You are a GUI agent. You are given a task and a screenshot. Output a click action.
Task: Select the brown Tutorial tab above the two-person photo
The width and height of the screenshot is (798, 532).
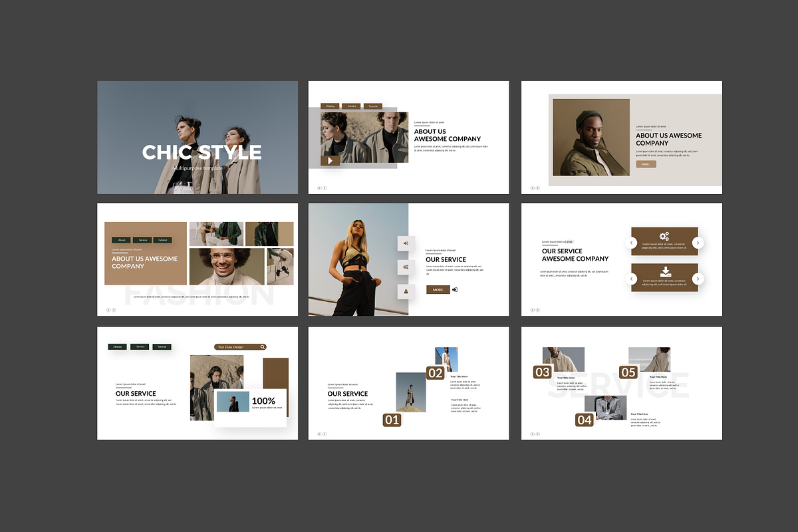coord(372,106)
